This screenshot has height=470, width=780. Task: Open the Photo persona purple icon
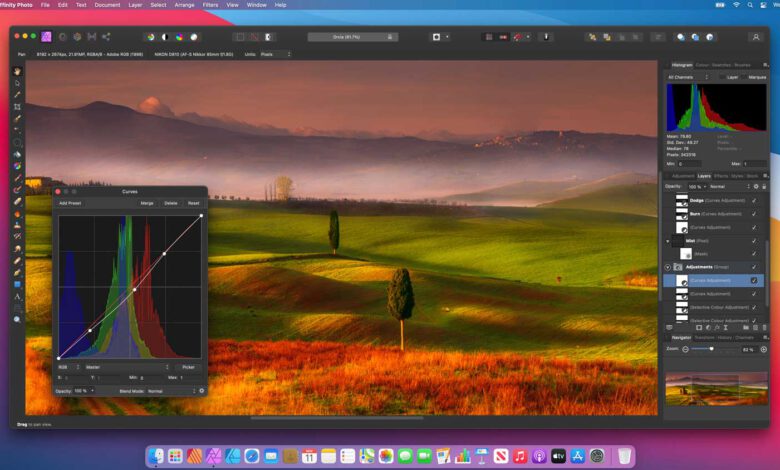pyautogui.click(x=46, y=37)
